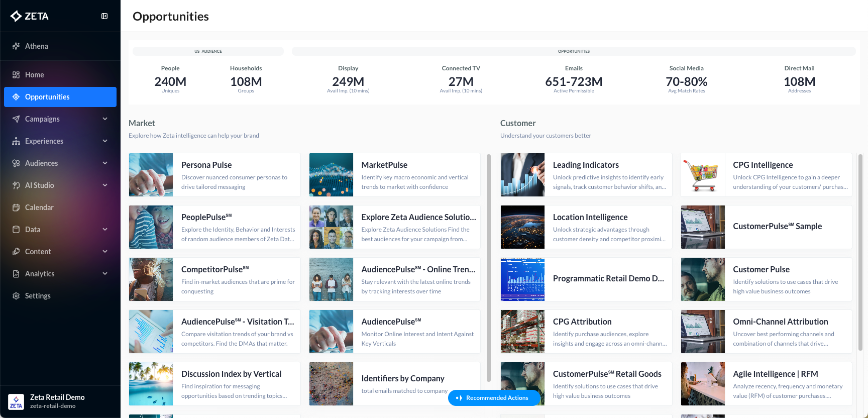
Task: Open the Persona Pulse card title
Action: click(206, 165)
